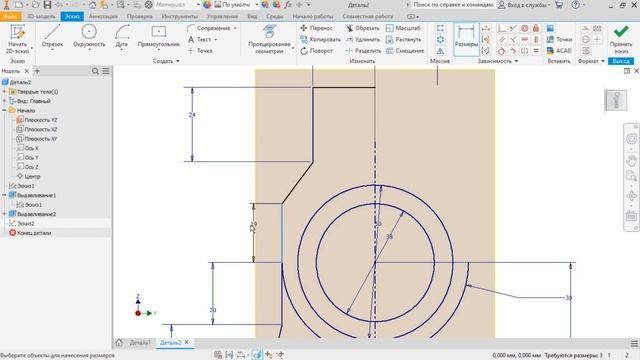Select the Rectangle (Прямоугольник) tool
The image size is (640, 360).
click(x=158, y=37)
